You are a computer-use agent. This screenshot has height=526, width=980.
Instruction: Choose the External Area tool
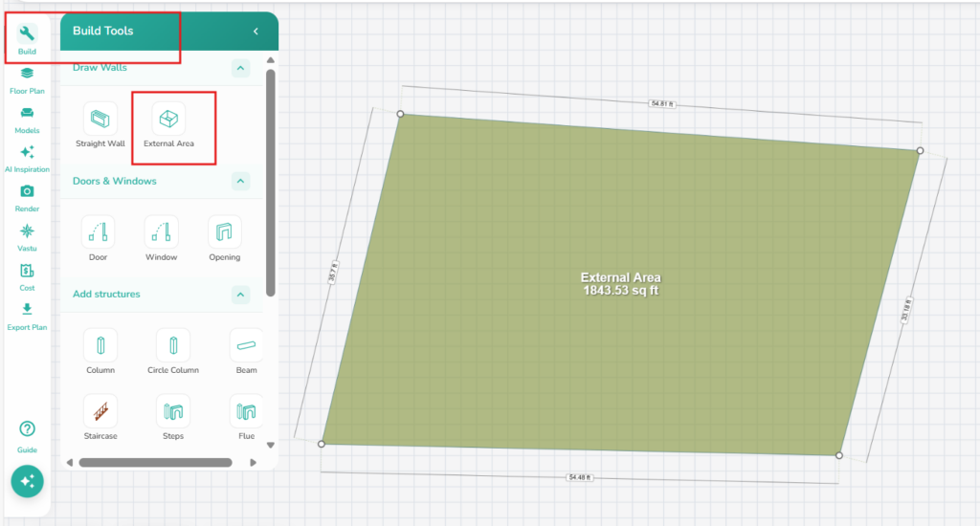(x=168, y=120)
